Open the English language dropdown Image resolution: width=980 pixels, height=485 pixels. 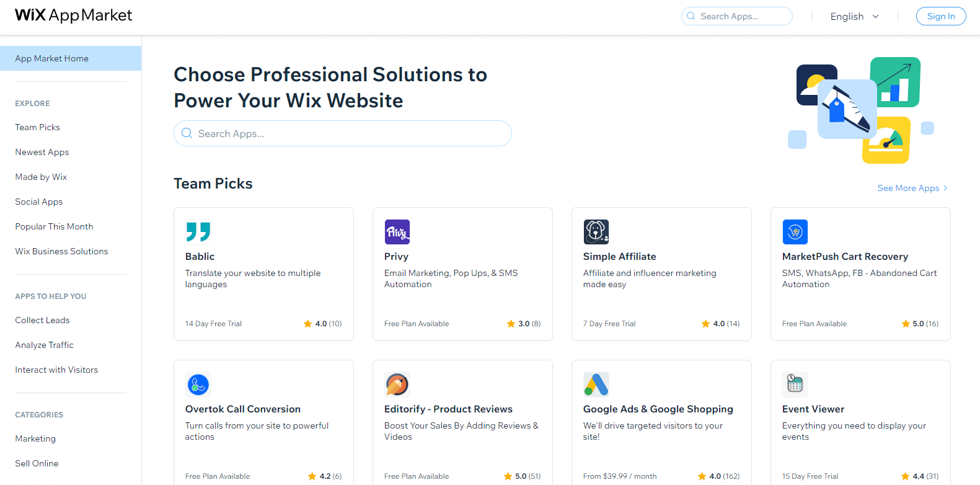coord(854,17)
